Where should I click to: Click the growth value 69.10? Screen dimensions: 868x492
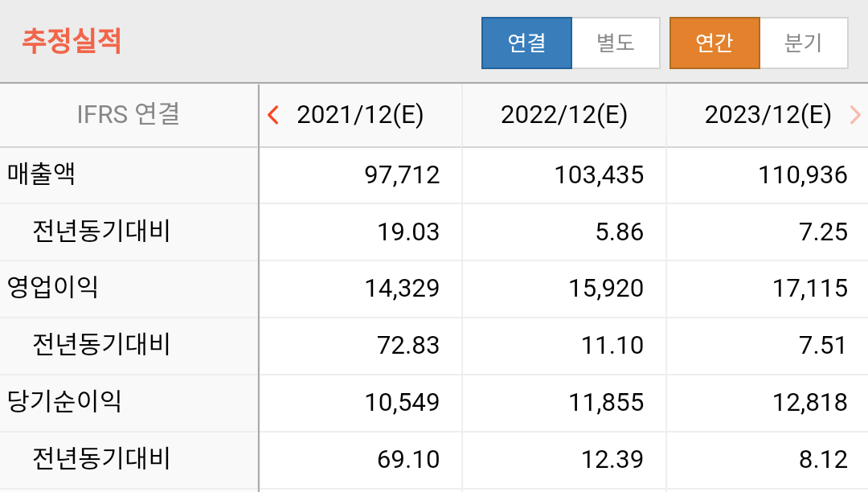point(408,460)
